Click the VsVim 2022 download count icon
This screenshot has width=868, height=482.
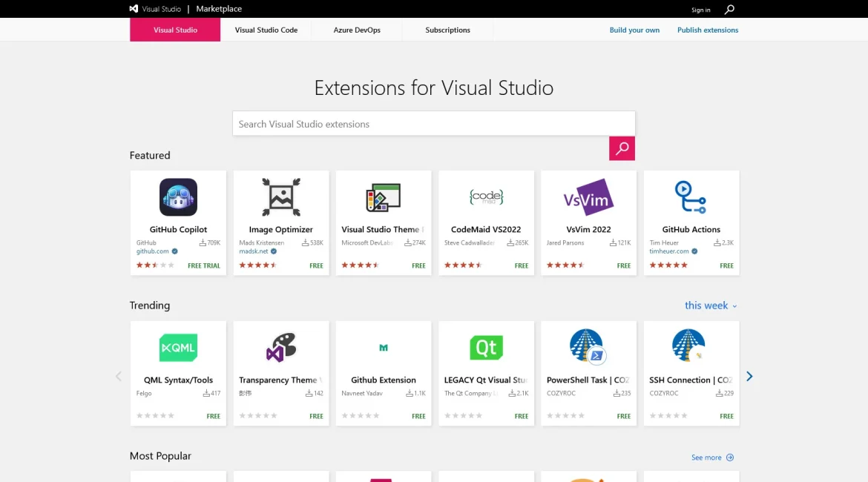pyautogui.click(x=613, y=243)
